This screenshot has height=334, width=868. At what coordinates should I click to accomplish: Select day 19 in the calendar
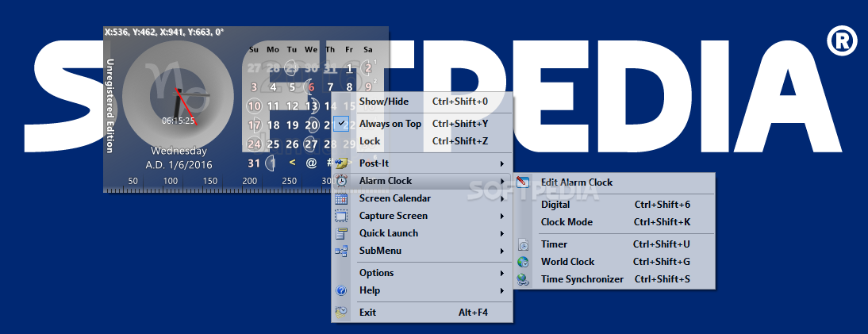click(x=292, y=125)
